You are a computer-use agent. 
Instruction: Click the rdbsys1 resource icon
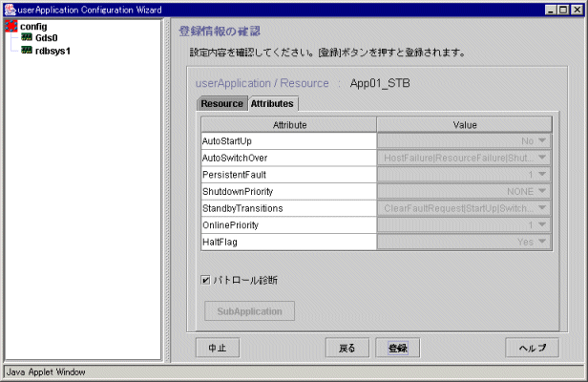tap(27, 51)
